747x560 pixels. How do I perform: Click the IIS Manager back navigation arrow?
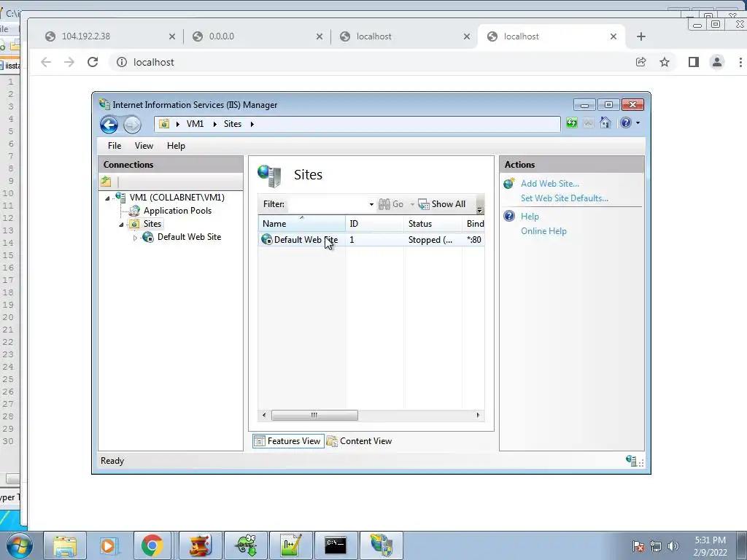pyautogui.click(x=109, y=125)
